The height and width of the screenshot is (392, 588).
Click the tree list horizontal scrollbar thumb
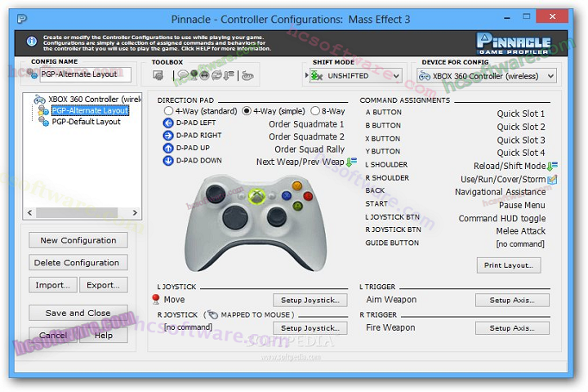(77, 212)
